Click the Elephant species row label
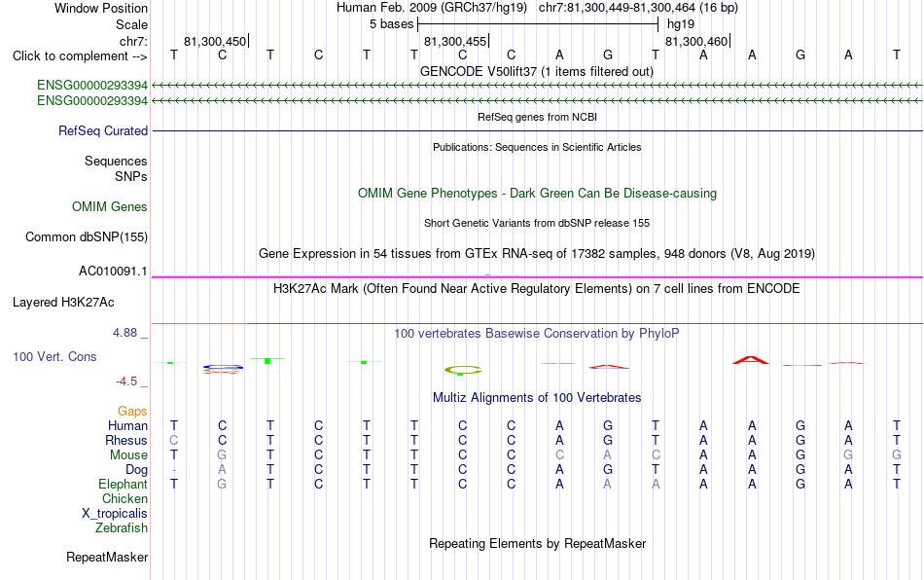The height and width of the screenshot is (580, 924). (x=123, y=484)
